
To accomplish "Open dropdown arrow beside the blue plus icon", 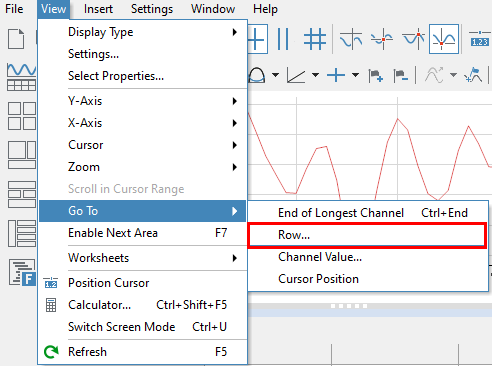I will (x=355, y=75).
